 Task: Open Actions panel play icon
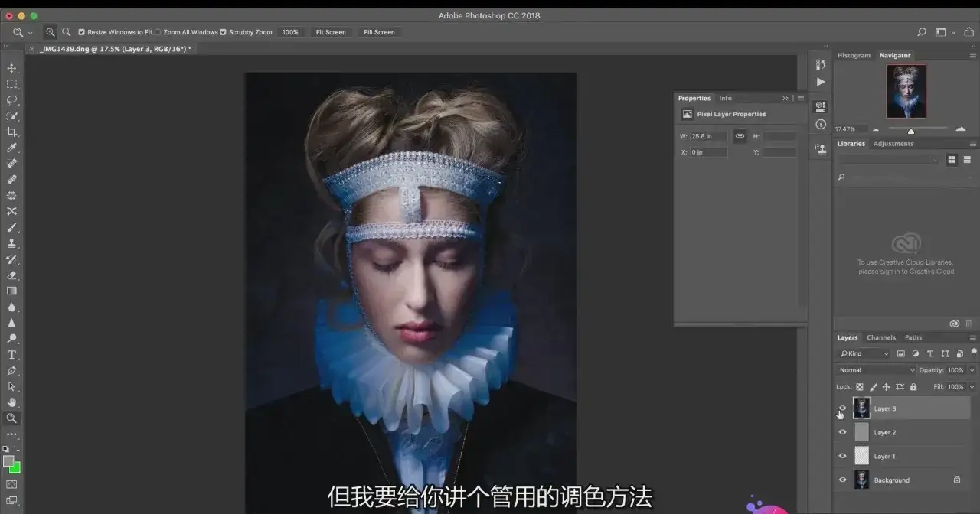[821, 81]
